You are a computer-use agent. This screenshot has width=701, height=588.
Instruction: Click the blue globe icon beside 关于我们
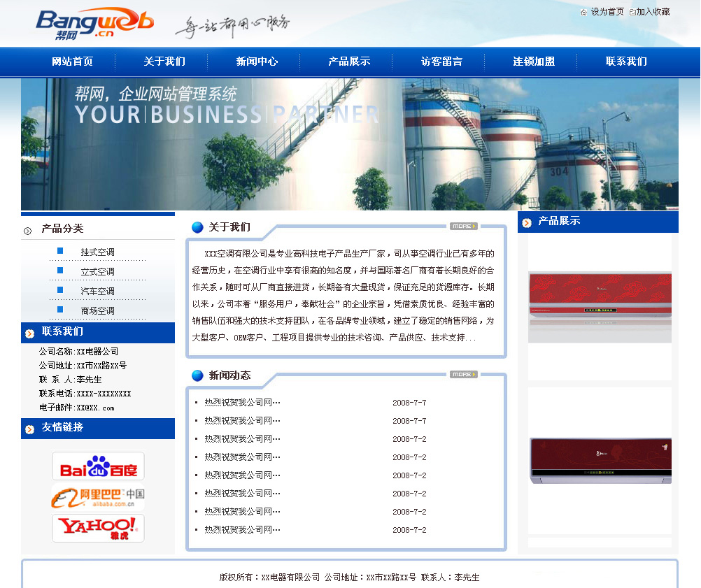coord(197,227)
